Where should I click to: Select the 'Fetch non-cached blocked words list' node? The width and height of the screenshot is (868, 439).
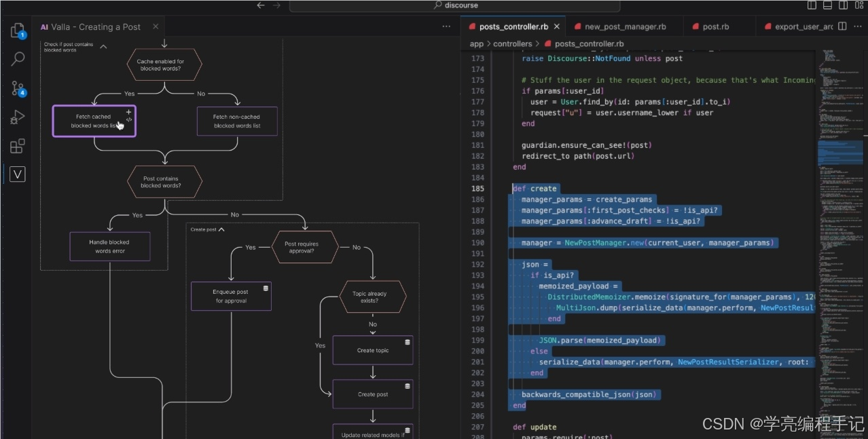click(237, 121)
